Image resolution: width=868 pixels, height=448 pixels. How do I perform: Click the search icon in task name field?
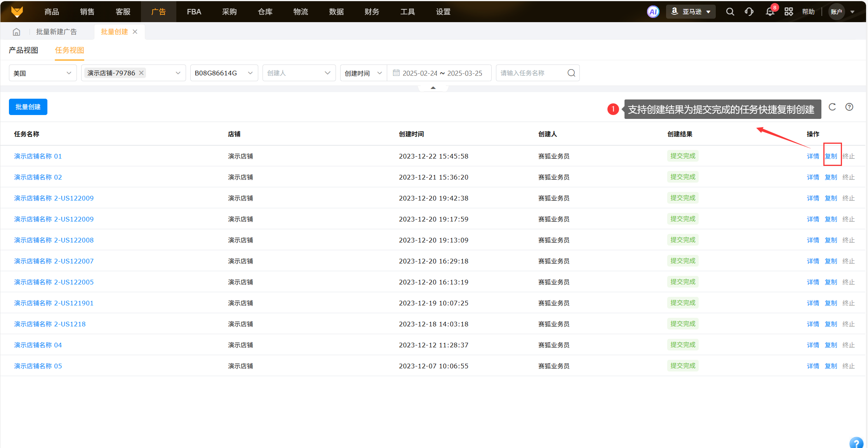[x=571, y=73]
